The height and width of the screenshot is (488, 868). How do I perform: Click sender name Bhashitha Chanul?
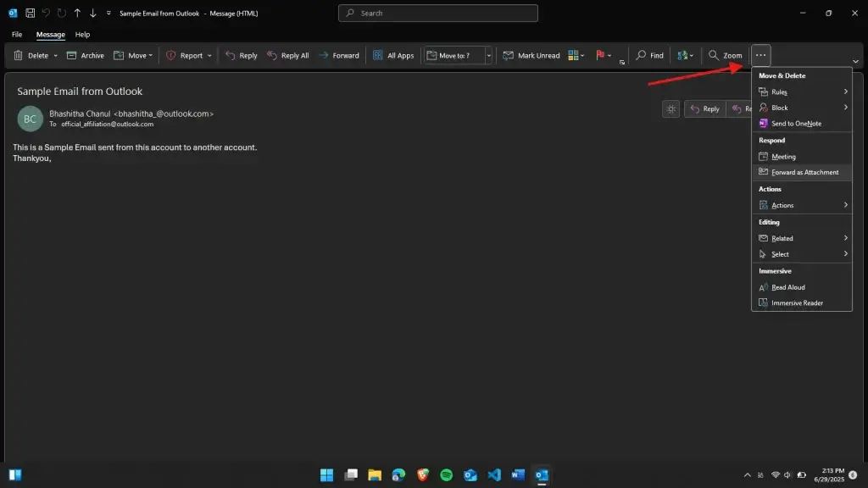click(x=80, y=114)
